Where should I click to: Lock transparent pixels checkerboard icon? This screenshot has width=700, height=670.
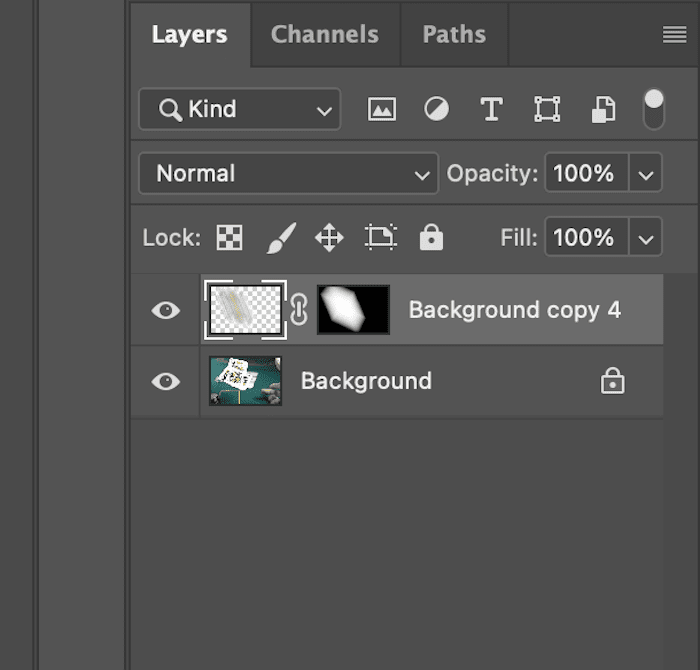pos(229,237)
